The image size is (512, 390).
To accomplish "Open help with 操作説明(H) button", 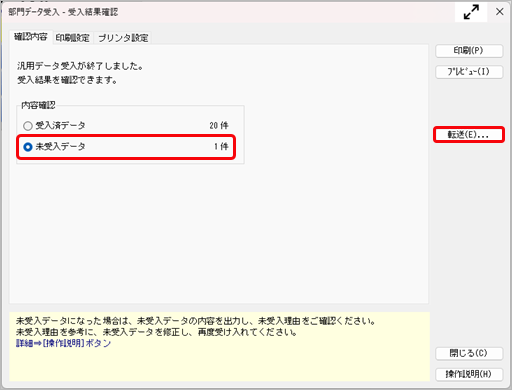I will pos(469,374).
